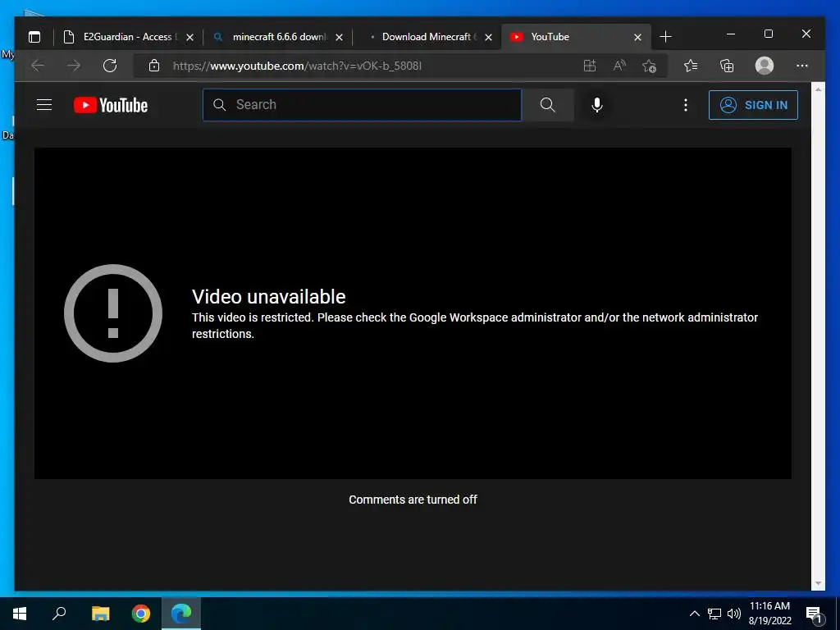View site information lock icon
This screenshot has width=840, height=630.
point(153,66)
